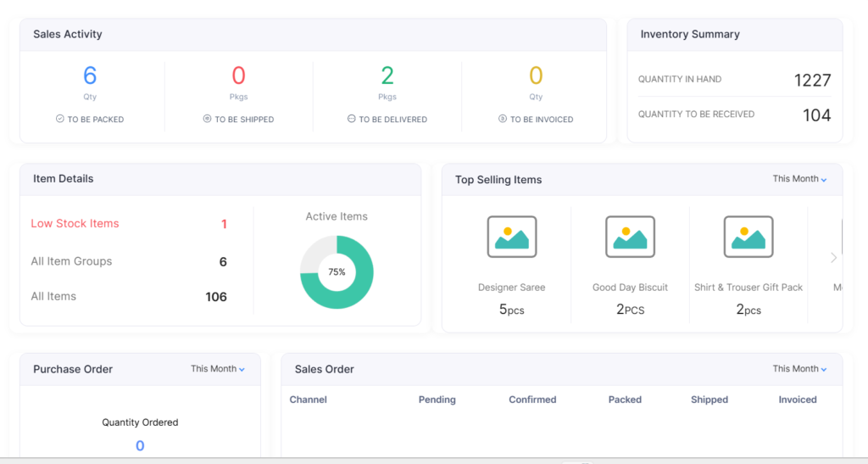Click the To Be Invoiced status icon
Screen dimensions: 868x464
coord(503,120)
